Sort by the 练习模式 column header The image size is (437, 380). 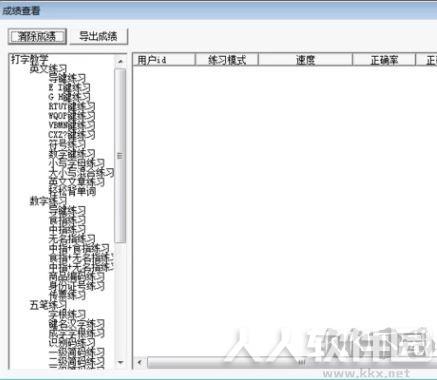click(227, 60)
